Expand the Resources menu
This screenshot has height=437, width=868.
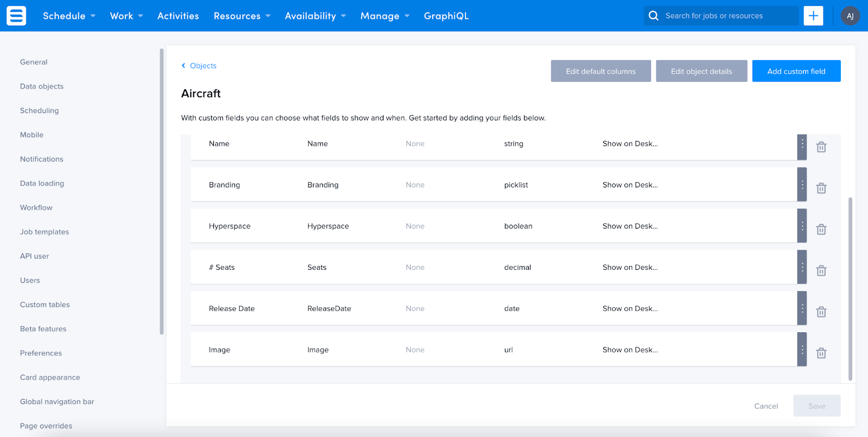point(242,16)
